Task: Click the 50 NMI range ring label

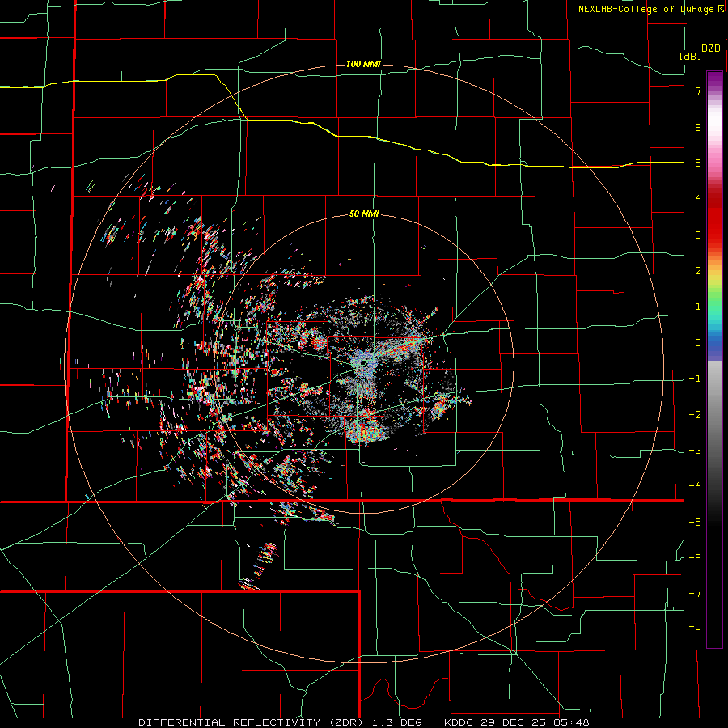Action: tap(364, 214)
